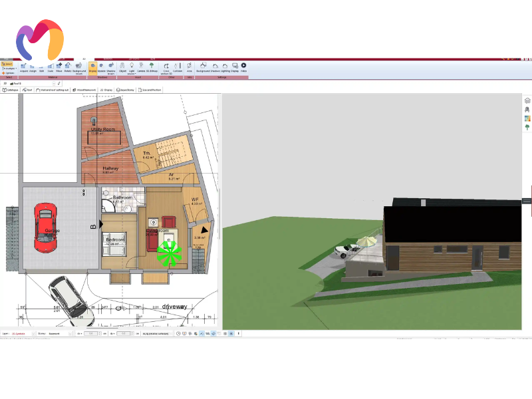Toggle the 2D Display toolbar button
The image size is (532, 399).
coord(106,89)
